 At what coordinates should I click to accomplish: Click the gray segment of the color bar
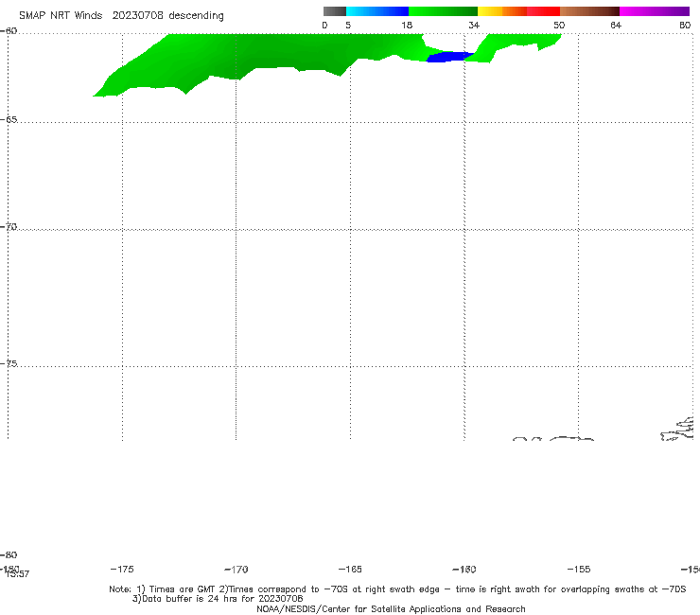[x=334, y=11]
